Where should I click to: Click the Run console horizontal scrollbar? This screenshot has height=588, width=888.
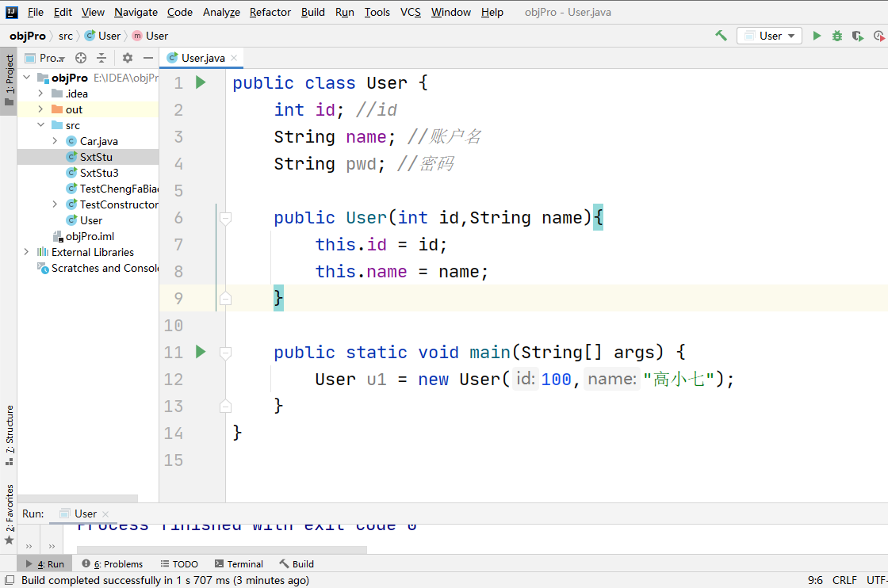(221, 549)
